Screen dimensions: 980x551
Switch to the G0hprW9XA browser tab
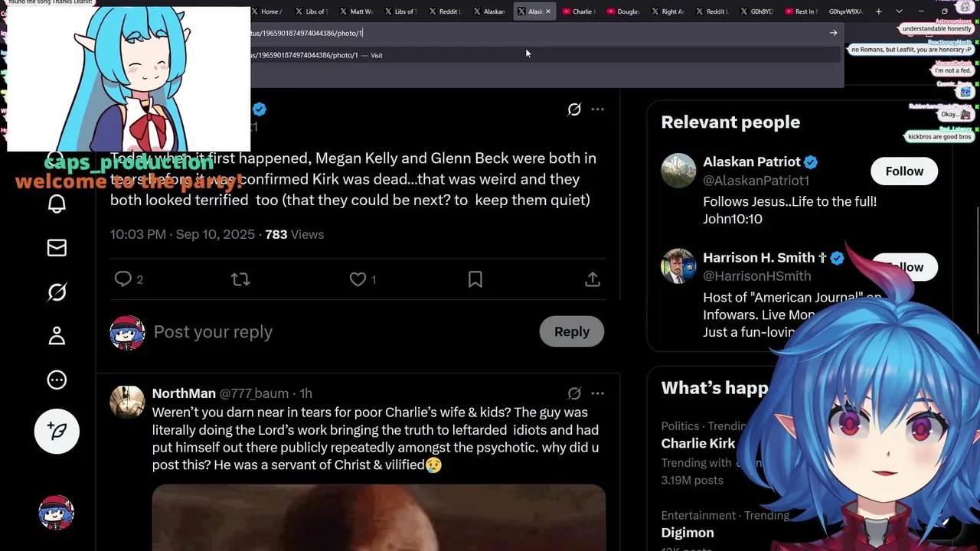[x=845, y=11]
